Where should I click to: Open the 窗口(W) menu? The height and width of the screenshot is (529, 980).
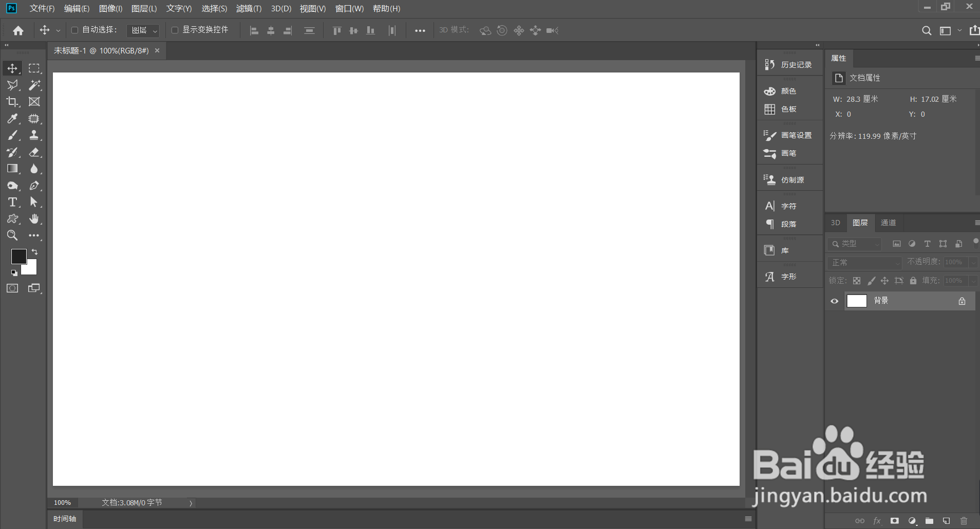coord(349,9)
